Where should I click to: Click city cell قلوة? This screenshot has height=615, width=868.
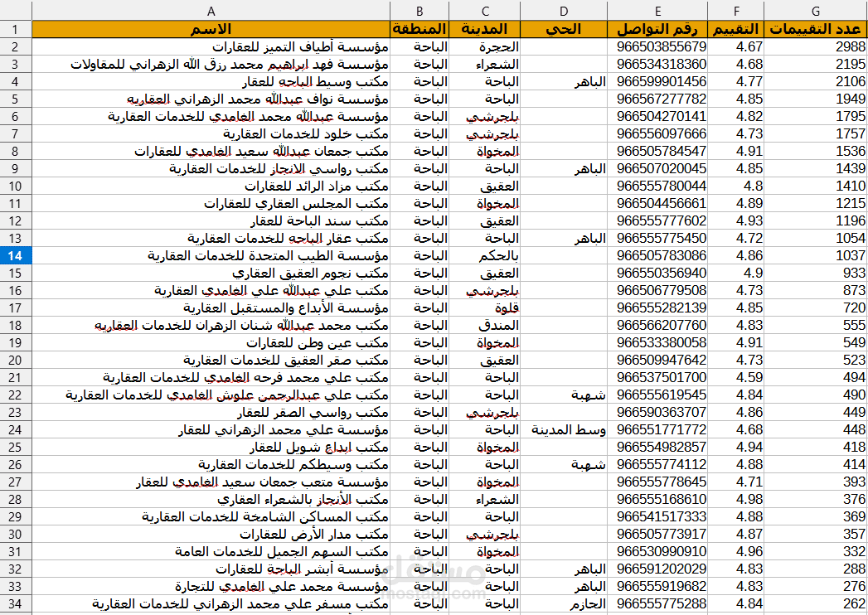point(485,307)
